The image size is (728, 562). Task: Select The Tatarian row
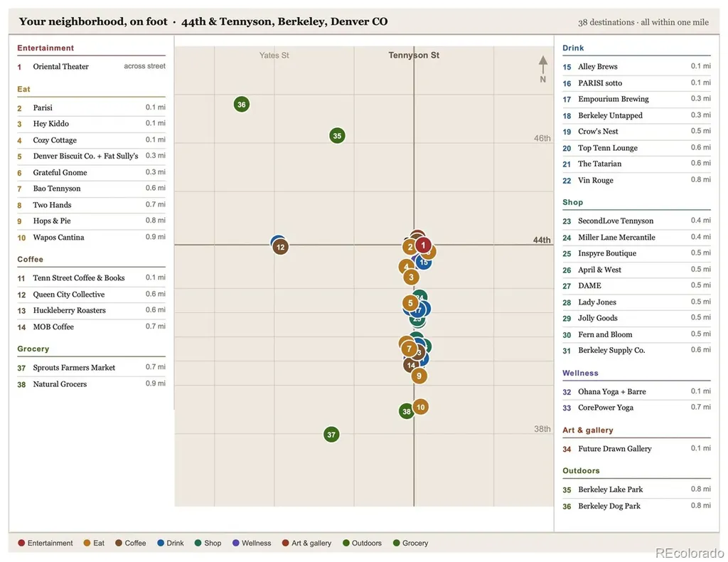636,164
